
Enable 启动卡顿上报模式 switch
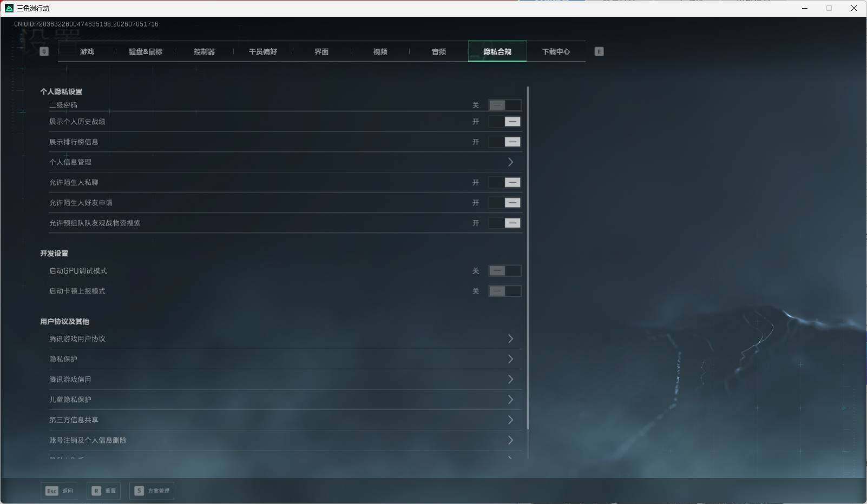tap(504, 291)
